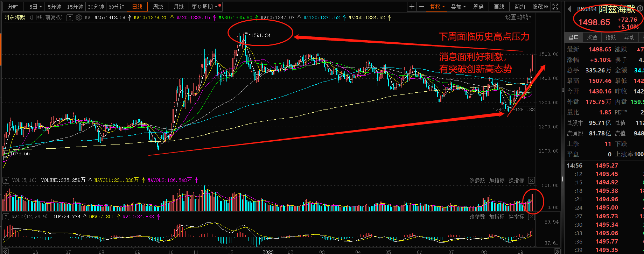Jump to latest data with right double-arrow
Viewport: 644px width, 254px height.
(x=557, y=251)
